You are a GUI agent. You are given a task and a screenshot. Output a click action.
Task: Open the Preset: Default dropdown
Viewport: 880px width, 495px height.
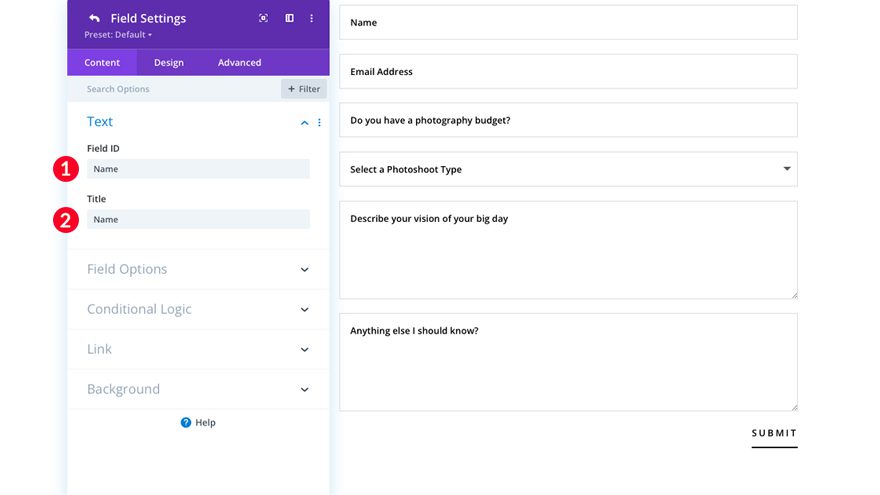click(x=118, y=35)
